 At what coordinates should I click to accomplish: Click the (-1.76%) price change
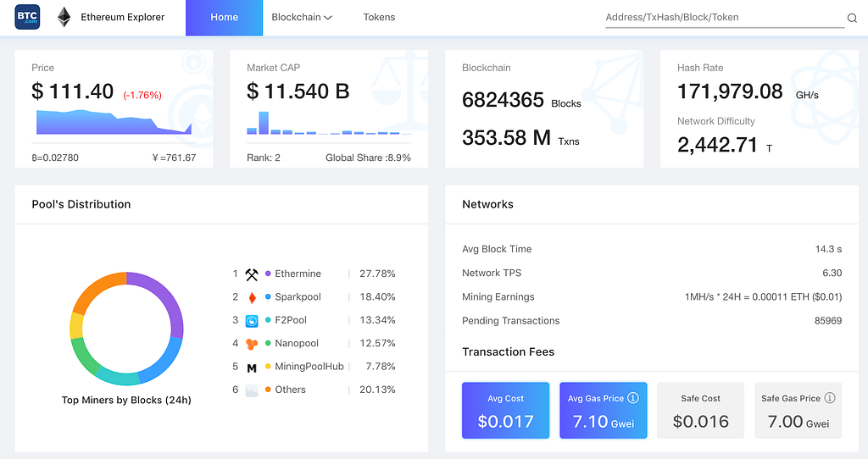tap(142, 95)
